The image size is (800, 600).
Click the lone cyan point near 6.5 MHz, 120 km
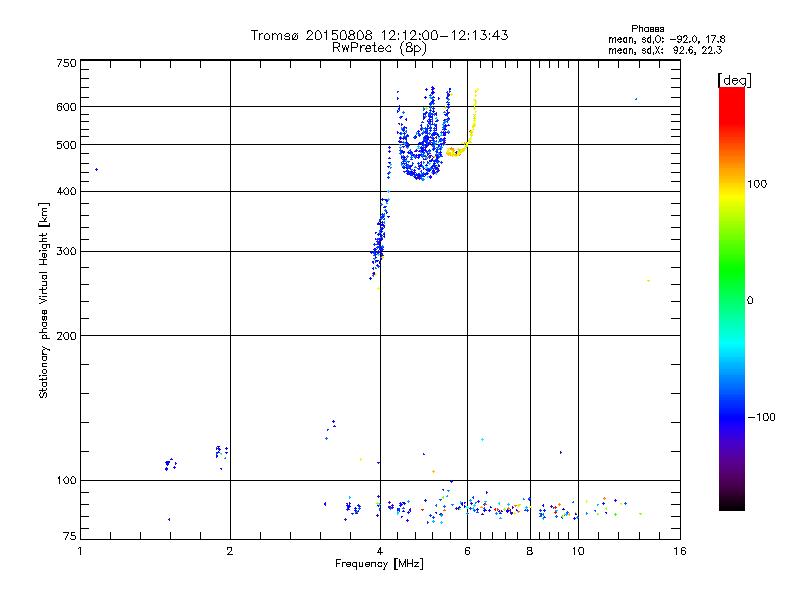pos(482,439)
